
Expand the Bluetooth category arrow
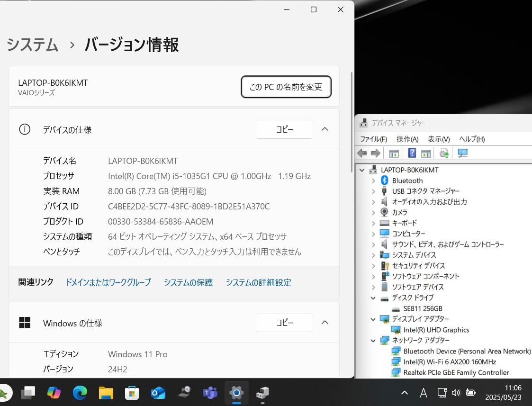point(373,181)
